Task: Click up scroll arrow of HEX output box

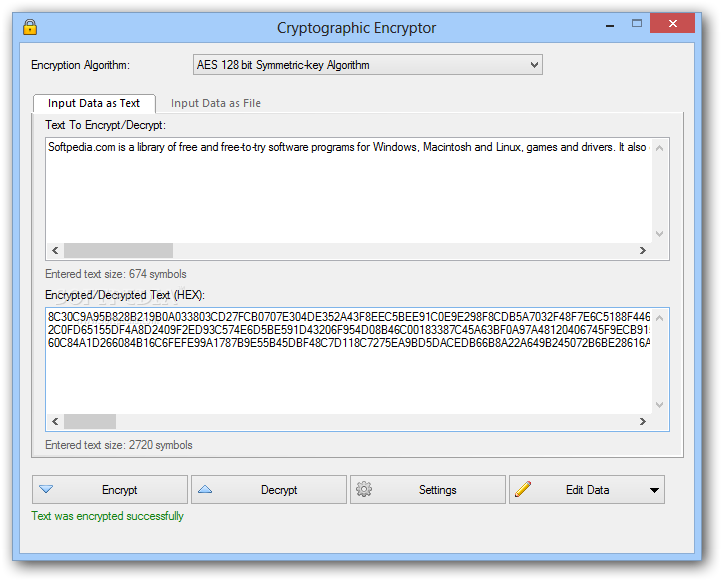Action: click(x=659, y=319)
